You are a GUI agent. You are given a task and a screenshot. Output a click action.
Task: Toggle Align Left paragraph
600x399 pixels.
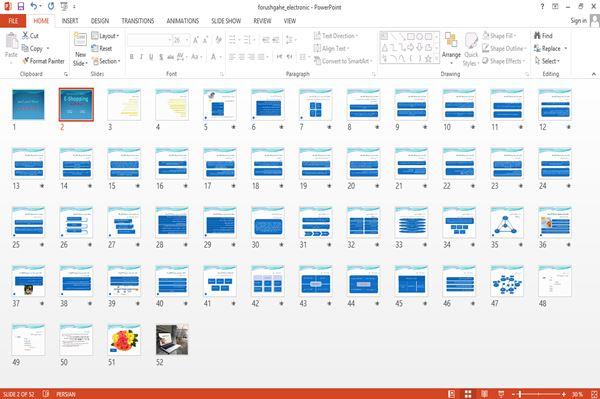(x=232, y=57)
